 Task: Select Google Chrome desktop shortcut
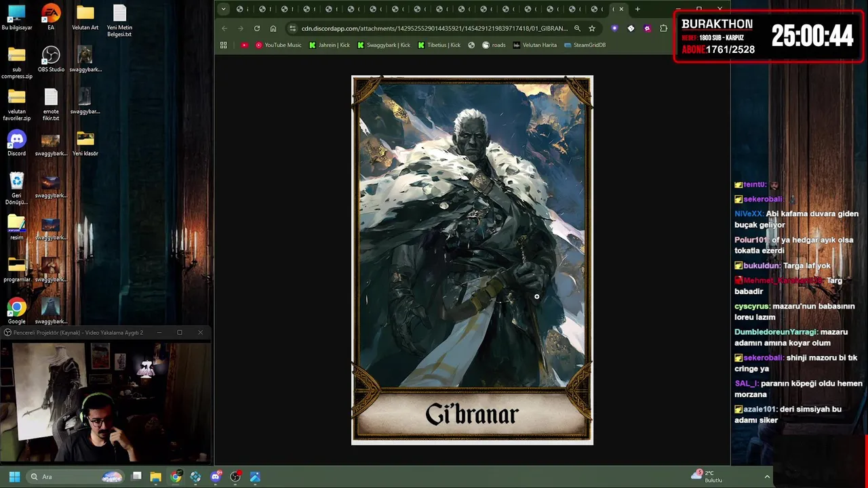(x=17, y=311)
